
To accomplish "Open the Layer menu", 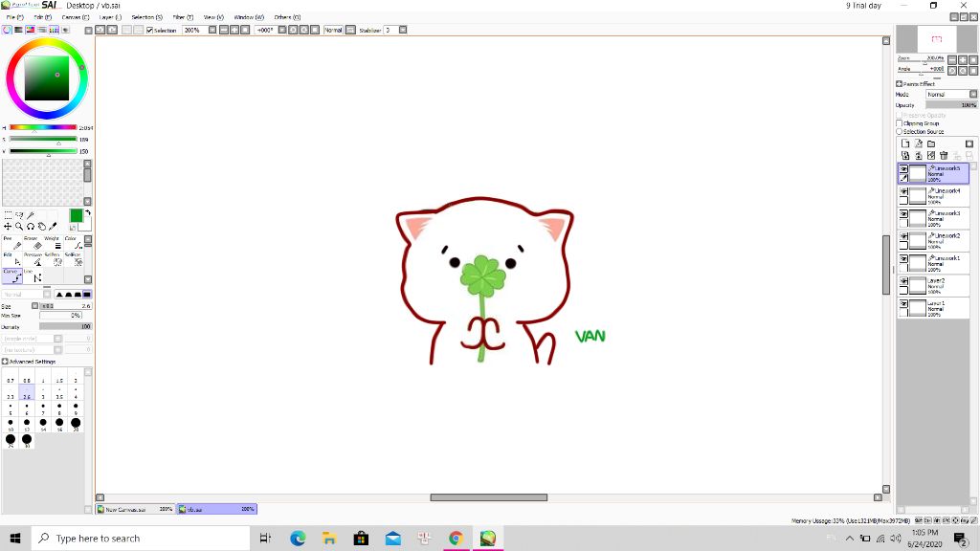I will click(x=111, y=17).
